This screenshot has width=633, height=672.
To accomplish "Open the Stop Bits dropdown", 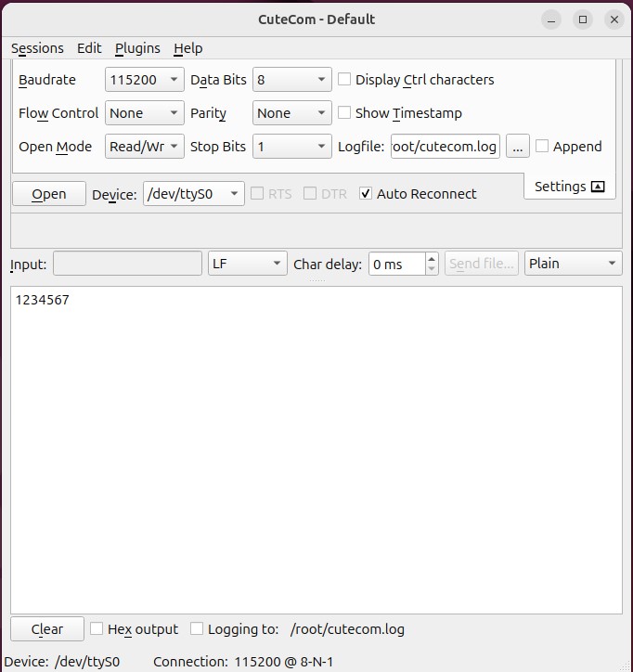I will [x=291, y=146].
